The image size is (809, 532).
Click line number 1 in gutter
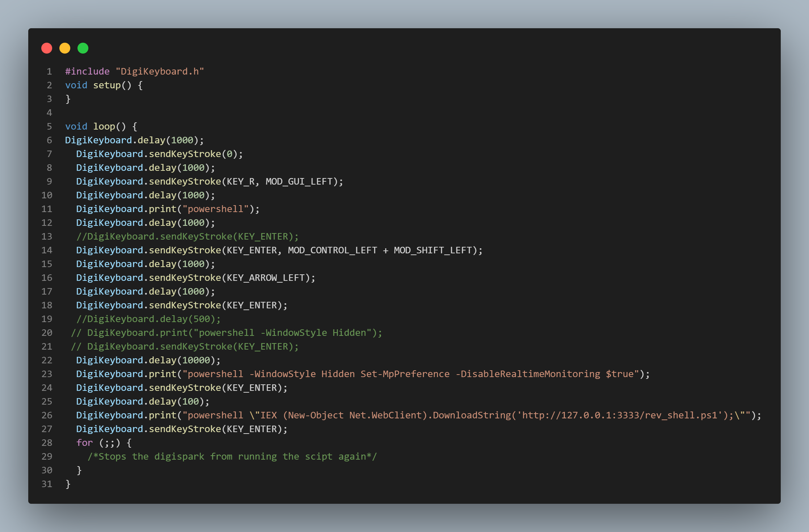pos(49,71)
